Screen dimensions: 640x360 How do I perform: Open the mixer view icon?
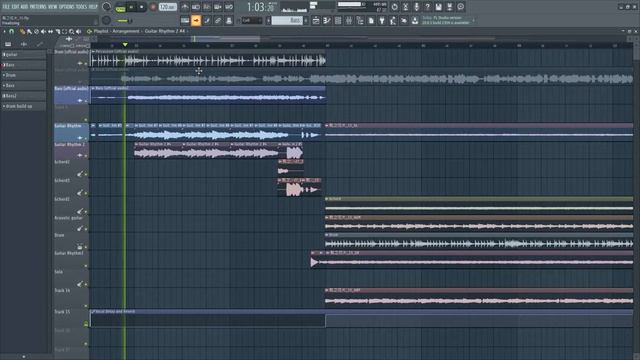coord(349,20)
